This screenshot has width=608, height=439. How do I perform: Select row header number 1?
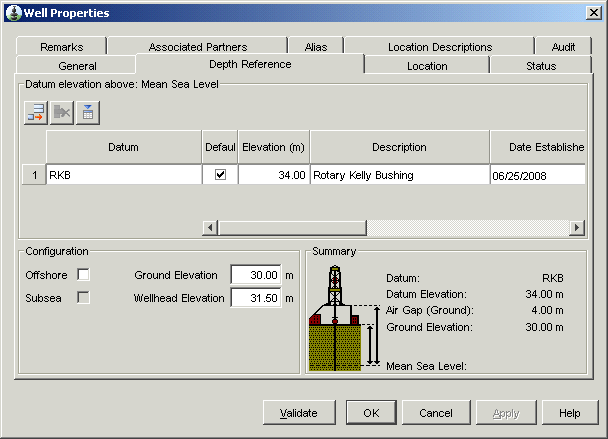coord(34,175)
